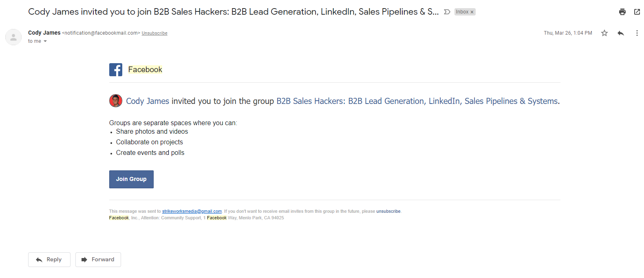This screenshot has height=278, width=644.
Task: Click the footer unsubscribe link
Action: [388, 211]
